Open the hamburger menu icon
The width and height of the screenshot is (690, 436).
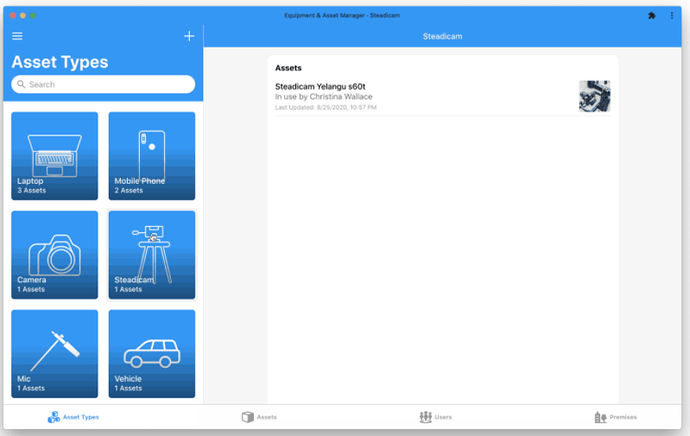point(17,36)
